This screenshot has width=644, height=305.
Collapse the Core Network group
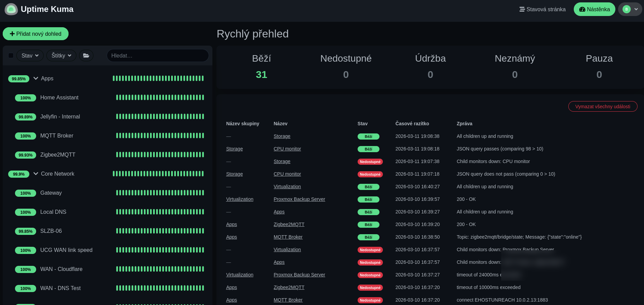click(x=36, y=174)
